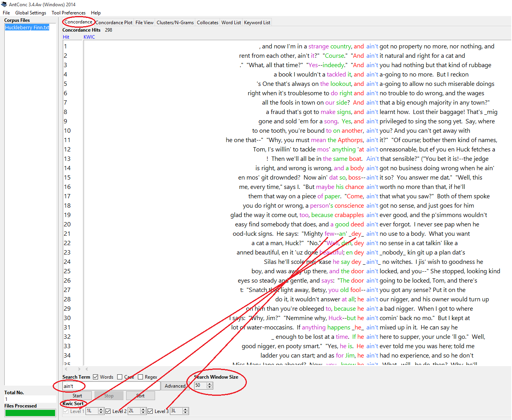The height and width of the screenshot is (420, 512).
Task: Click the Hit column's right scroll arrow
Action: 79,369
